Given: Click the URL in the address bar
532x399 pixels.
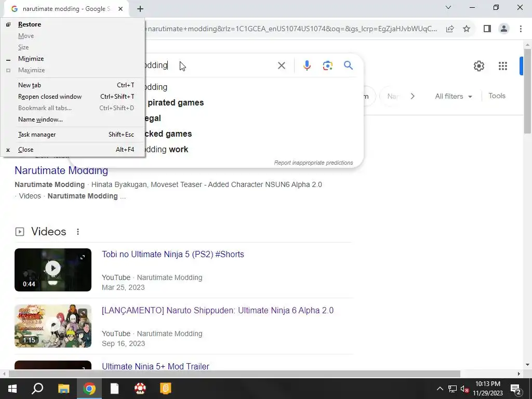Looking at the screenshot, I should click(x=291, y=29).
